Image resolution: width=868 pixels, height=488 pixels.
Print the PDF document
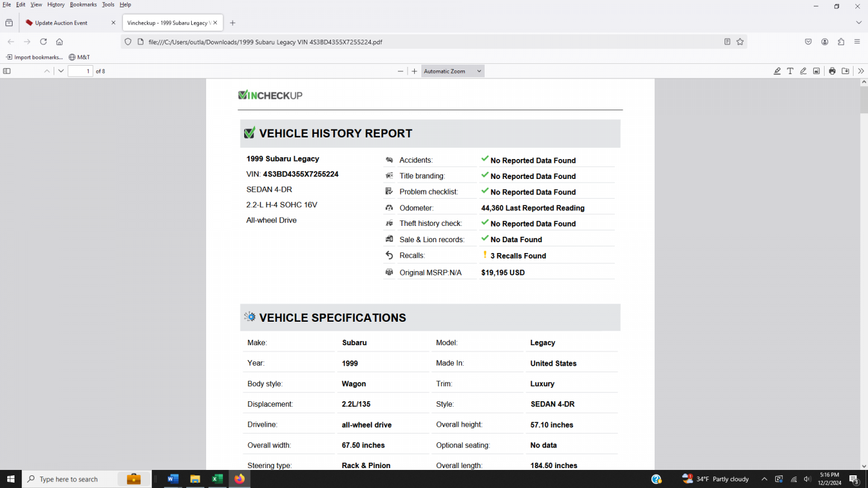tap(832, 71)
